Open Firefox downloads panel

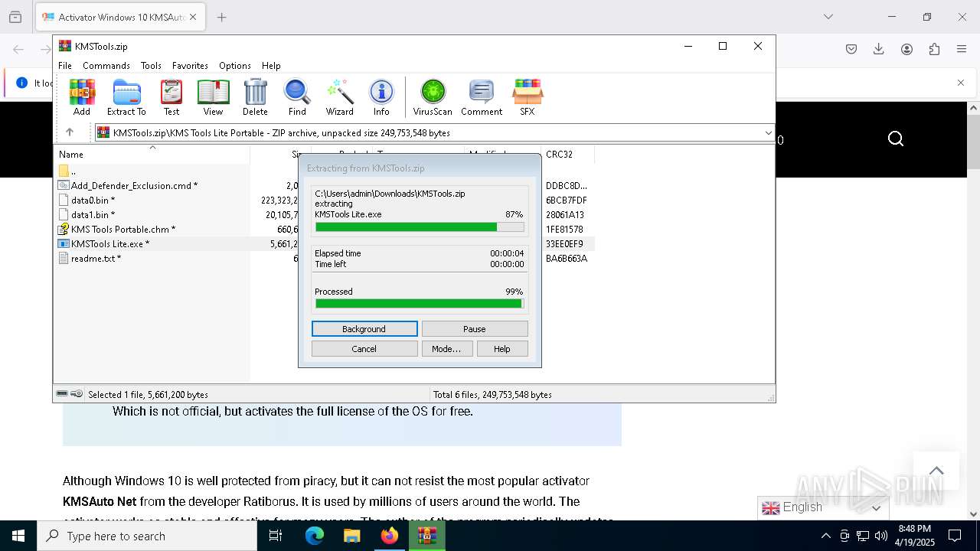pos(879,49)
